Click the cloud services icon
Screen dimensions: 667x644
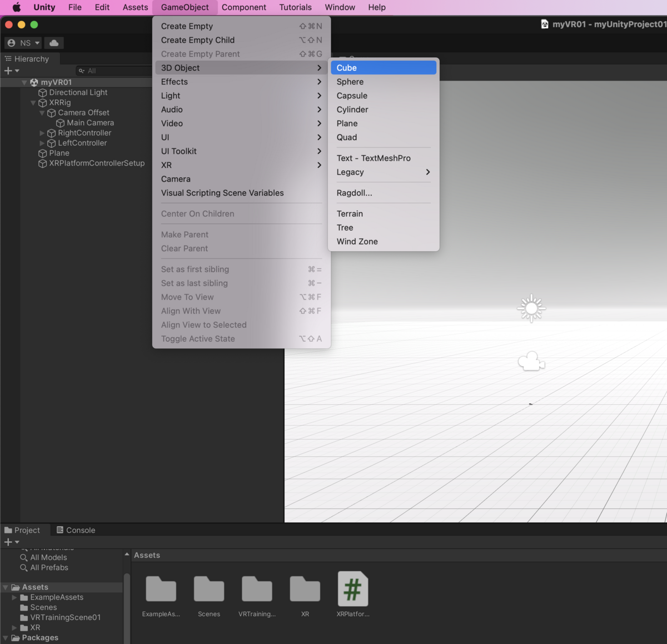click(54, 43)
